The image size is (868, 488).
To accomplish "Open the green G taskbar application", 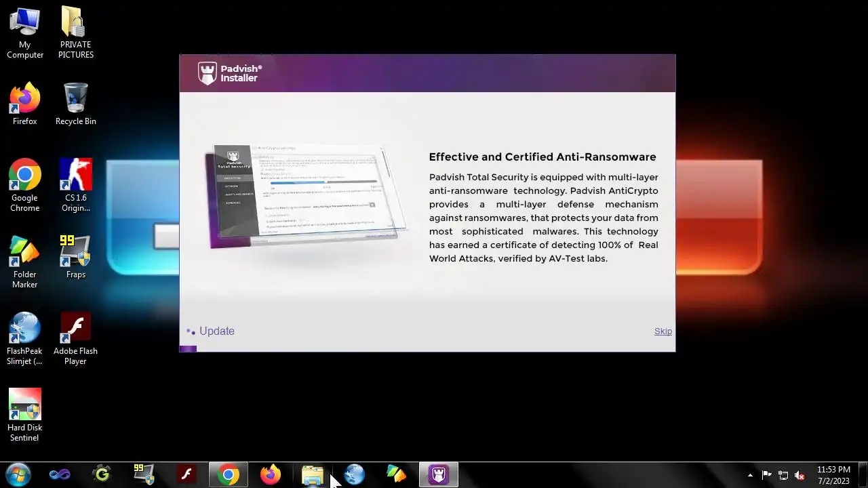I will (102, 474).
